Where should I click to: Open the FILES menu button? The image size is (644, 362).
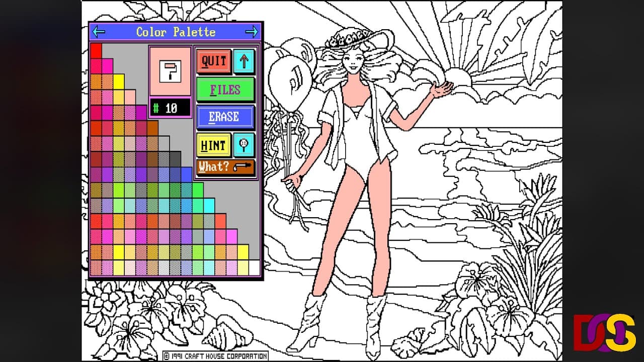pyautogui.click(x=225, y=89)
